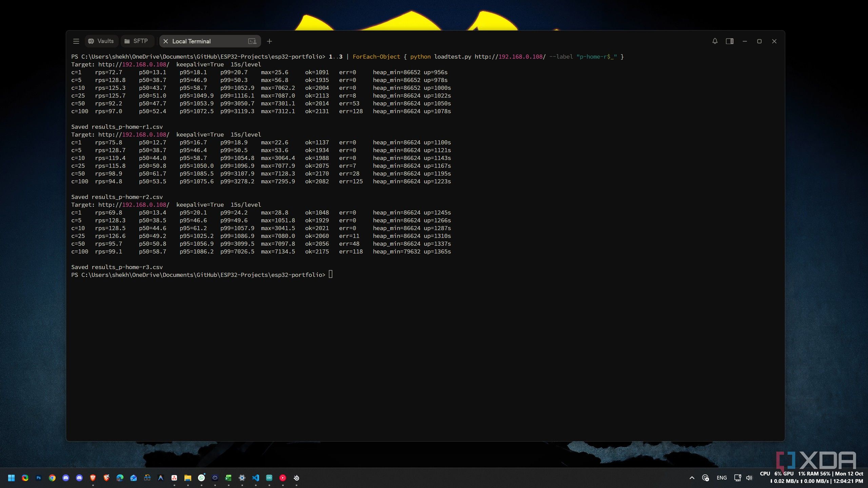
Task: Open the notifications bell
Action: [x=715, y=41]
